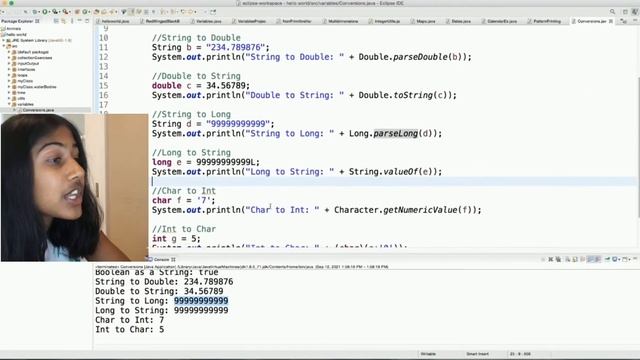This screenshot has height=360, width=640.
Task: Clear the Console output
Action: tap(567, 259)
